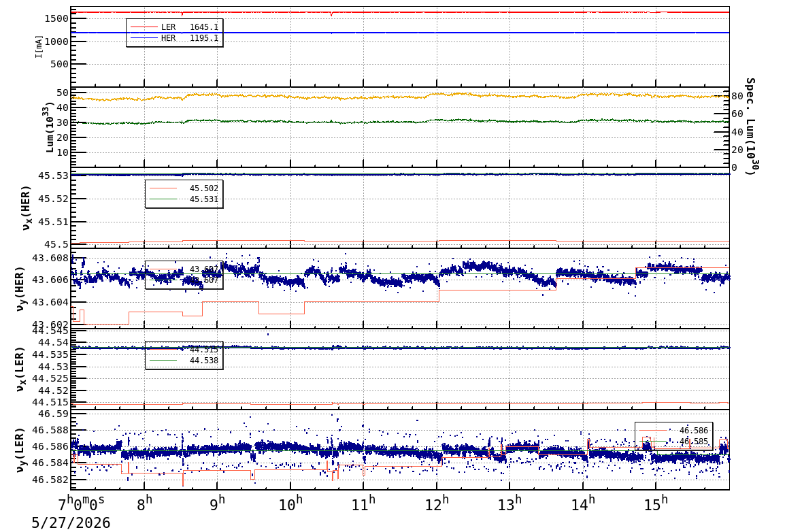Select the HER current value 1195.1
The image size is (785, 532).
(x=204, y=38)
